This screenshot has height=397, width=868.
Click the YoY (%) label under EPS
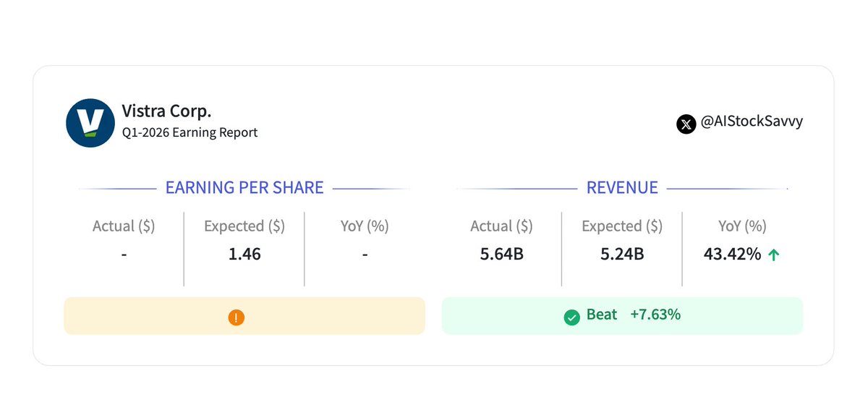365,226
